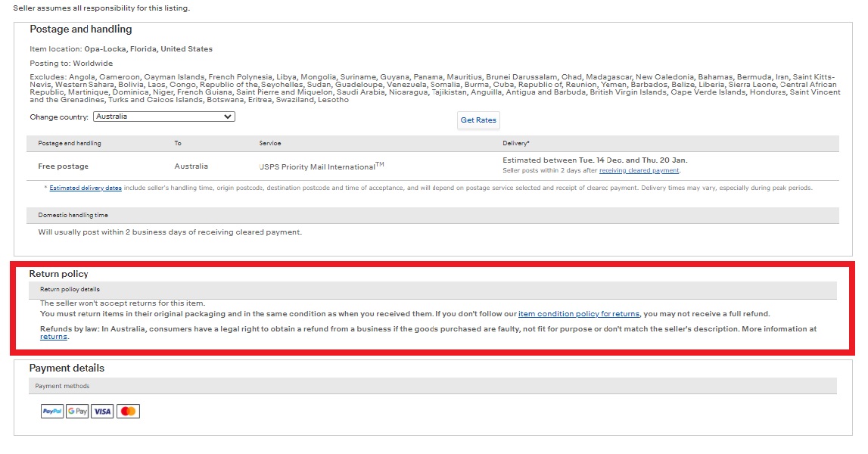
Task: Select USPS Priority Mail International service text
Action: (321, 166)
